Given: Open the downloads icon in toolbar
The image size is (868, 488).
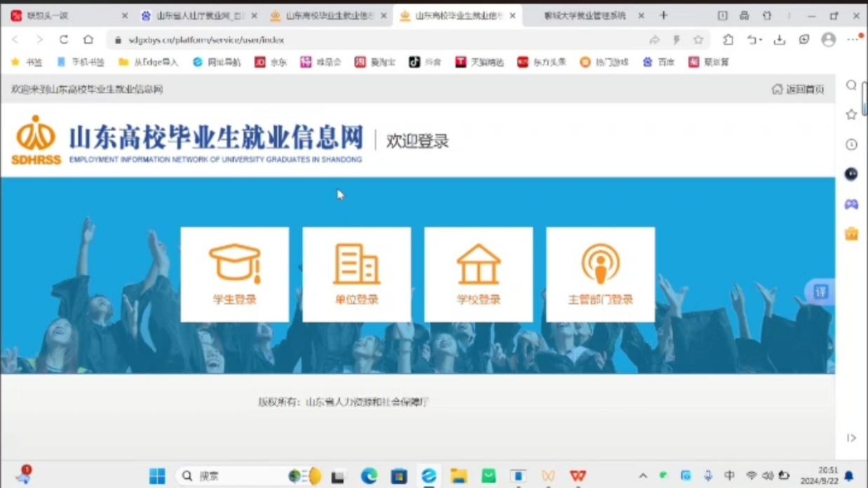Looking at the screenshot, I should pyautogui.click(x=779, y=40).
